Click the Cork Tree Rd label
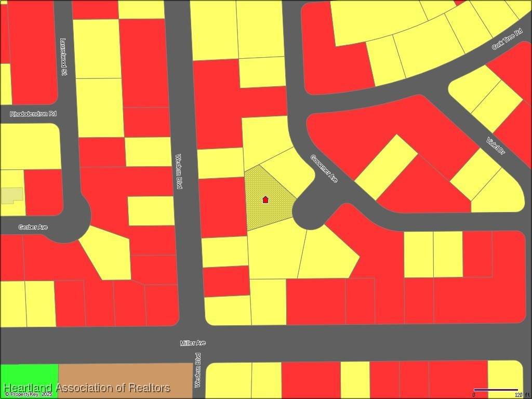 tap(506, 38)
